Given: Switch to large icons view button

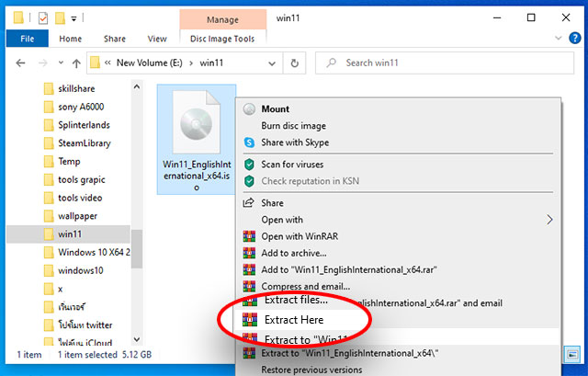Looking at the screenshot, I should 572,355.
